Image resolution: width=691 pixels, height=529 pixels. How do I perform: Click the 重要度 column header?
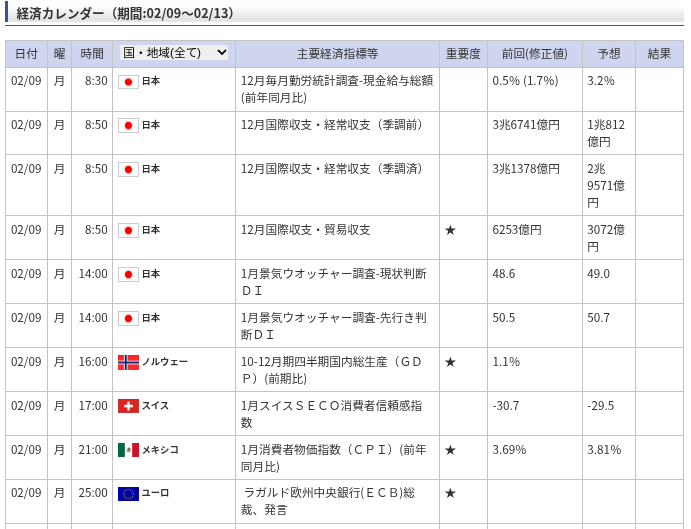(x=462, y=54)
